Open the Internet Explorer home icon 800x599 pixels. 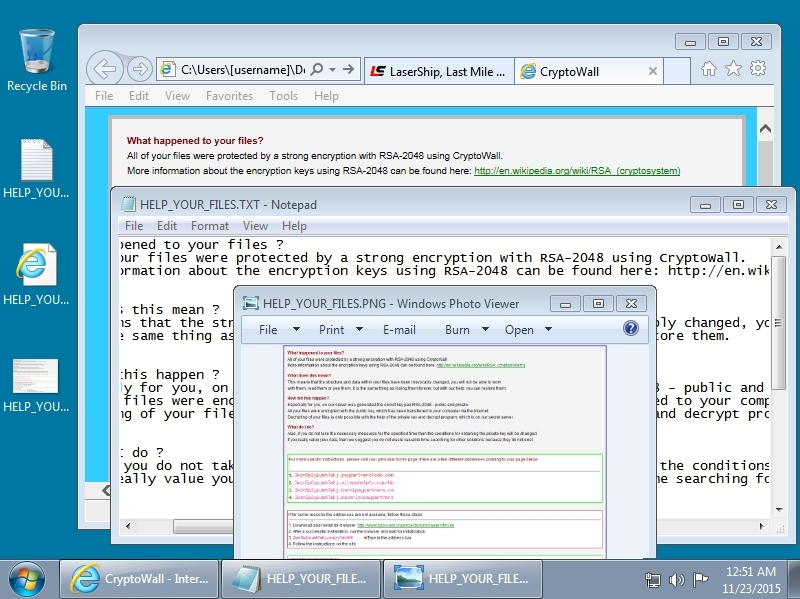[x=709, y=69]
